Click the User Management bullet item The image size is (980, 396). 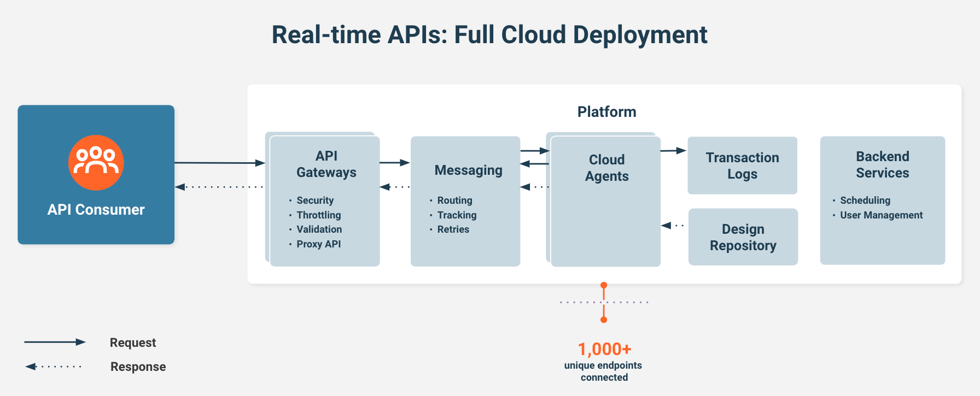tap(881, 215)
